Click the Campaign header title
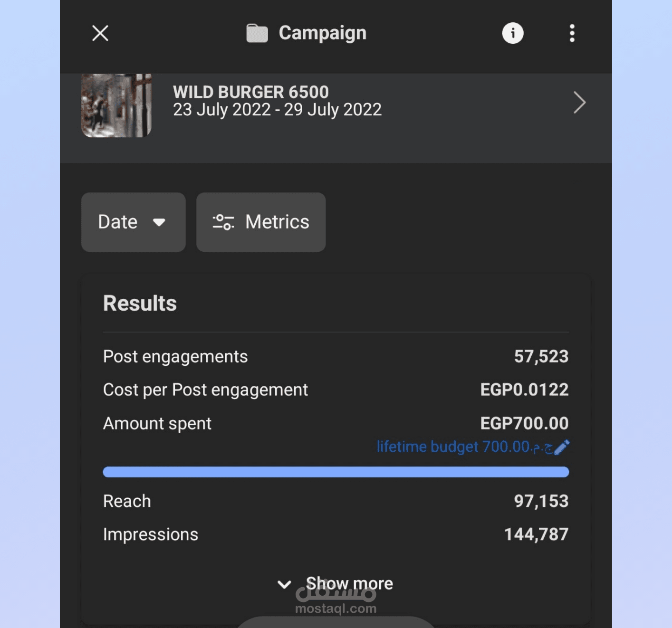This screenshot has width=672, height=628. [322, 33]
